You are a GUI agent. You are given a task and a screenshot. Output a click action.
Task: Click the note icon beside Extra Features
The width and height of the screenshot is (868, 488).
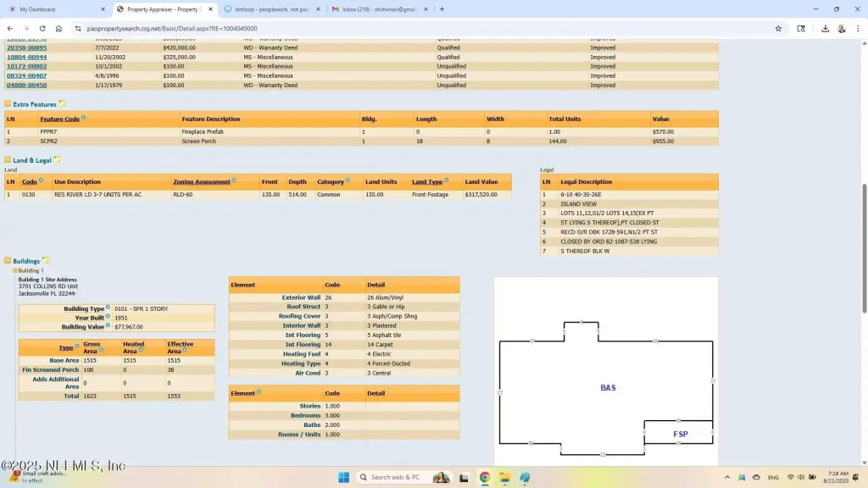(x=62, y=104)
